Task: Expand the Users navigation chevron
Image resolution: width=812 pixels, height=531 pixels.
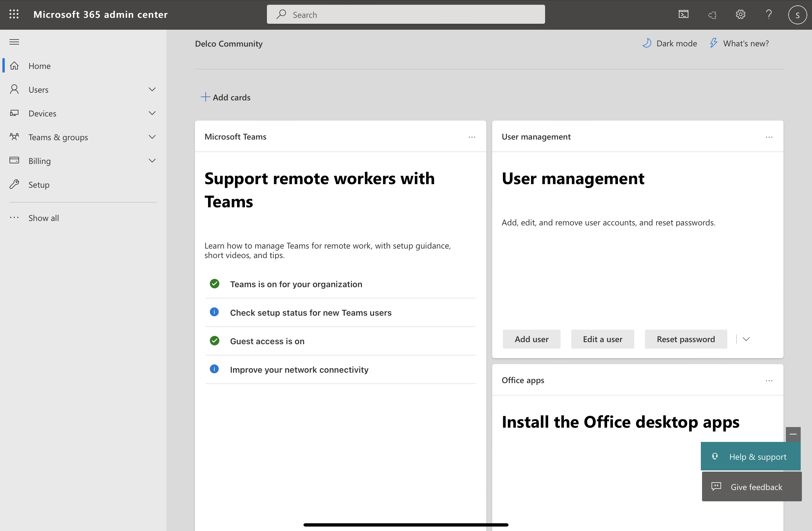Action: tap(152, 89)
